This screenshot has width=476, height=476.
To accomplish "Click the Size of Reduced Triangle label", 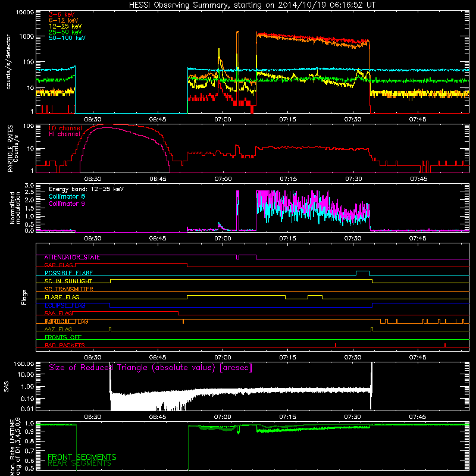I will click(x=151, y=368).
